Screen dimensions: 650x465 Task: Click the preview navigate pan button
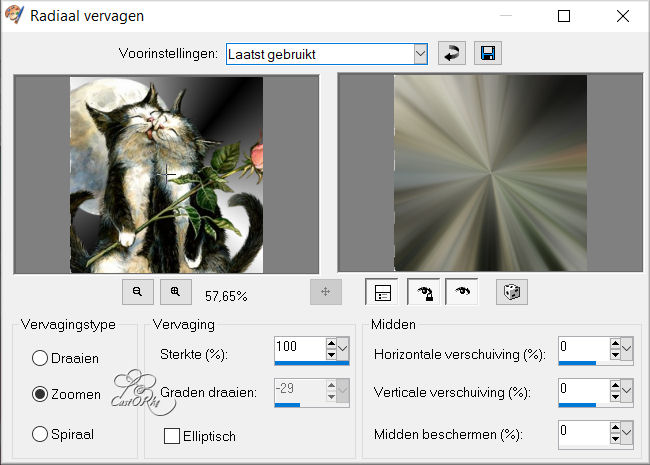[326, 292]
